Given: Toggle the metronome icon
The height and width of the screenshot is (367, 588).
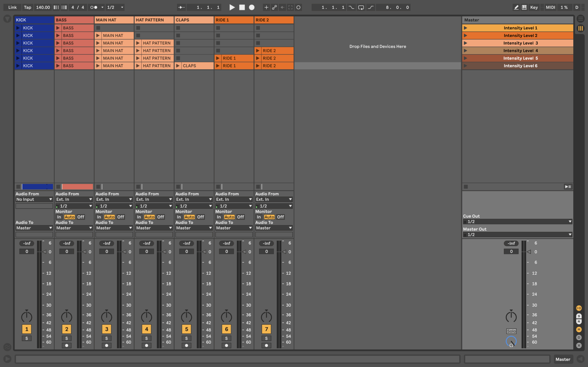Looking at the screenshot, I should pyautogui.click(x=93, y=7).
